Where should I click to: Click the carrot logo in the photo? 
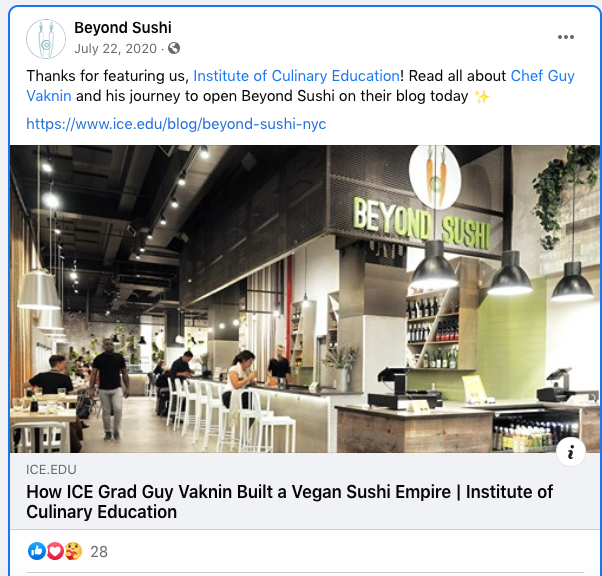(x=435, y=177)
